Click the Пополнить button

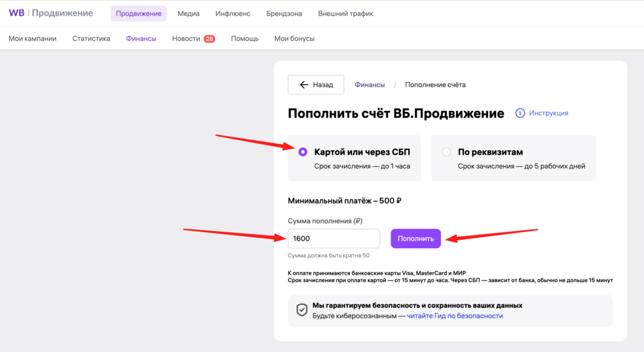pyautogui.click(x=416, y=239)
